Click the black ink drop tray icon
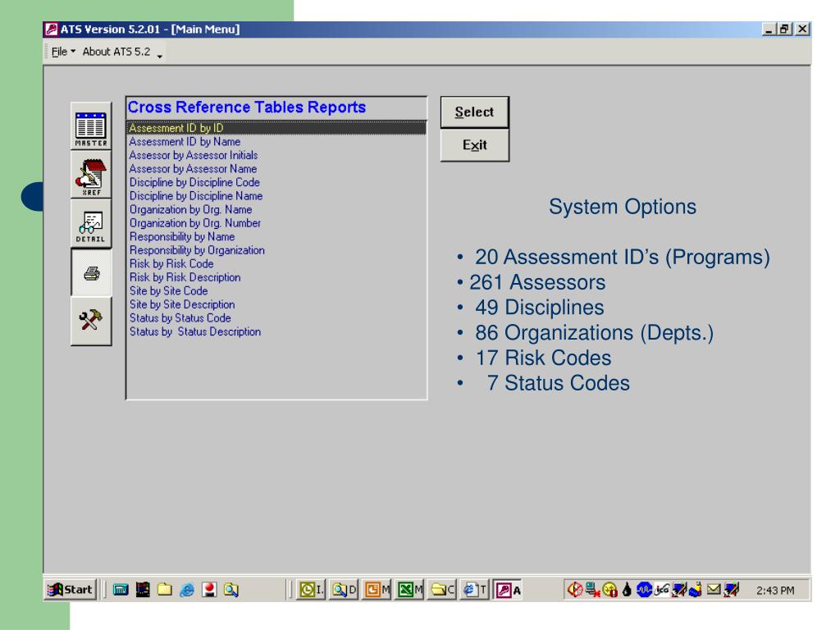 tap(627, 590)
